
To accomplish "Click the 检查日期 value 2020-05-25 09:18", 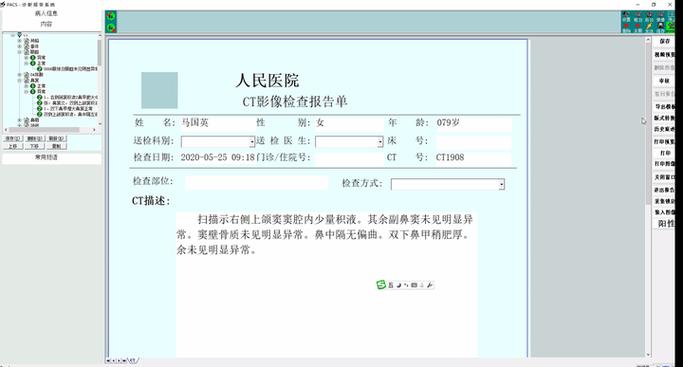I will tap(217, 158).
